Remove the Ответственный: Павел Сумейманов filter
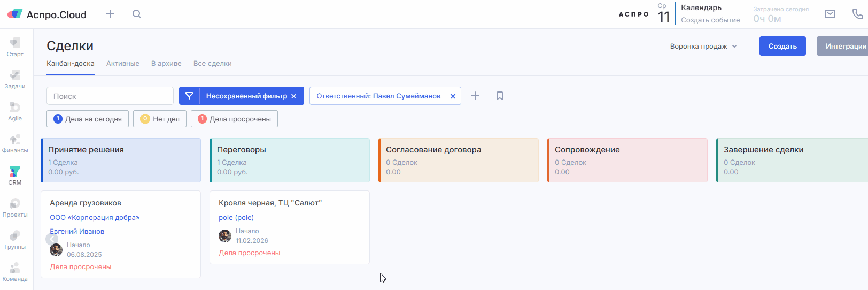Image resolution: width=868 pixels, height=290 pixels. [453, 96]
